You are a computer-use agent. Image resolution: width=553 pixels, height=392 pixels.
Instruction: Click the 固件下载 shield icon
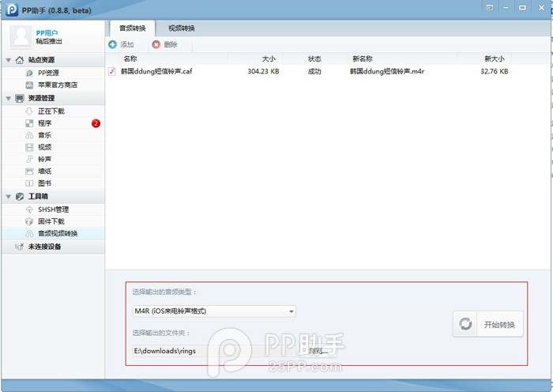[x=29, y=221]
